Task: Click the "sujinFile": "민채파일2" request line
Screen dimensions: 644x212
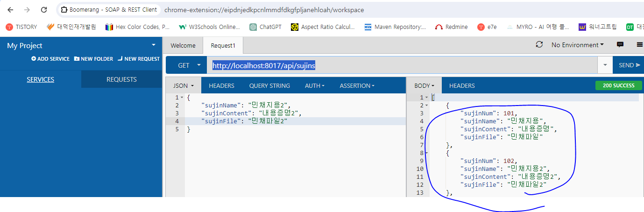Action: tap(244, 121)
